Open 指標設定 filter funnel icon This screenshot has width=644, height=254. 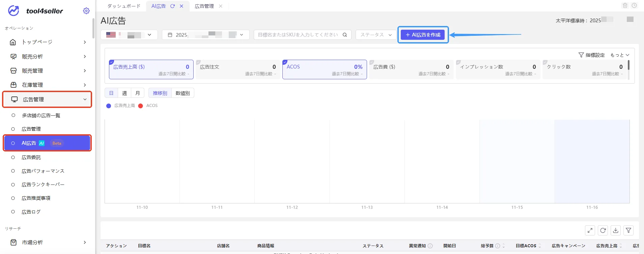[x=581, y=55]
